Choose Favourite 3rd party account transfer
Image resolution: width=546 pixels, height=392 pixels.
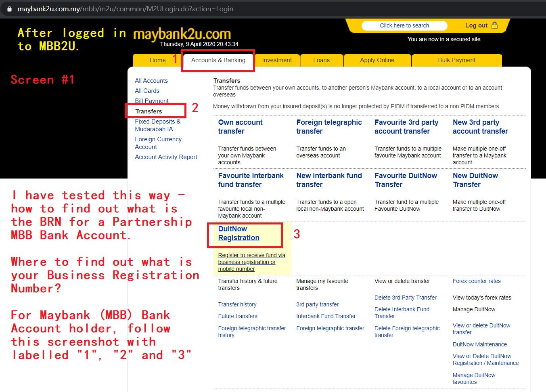[406, 127]
